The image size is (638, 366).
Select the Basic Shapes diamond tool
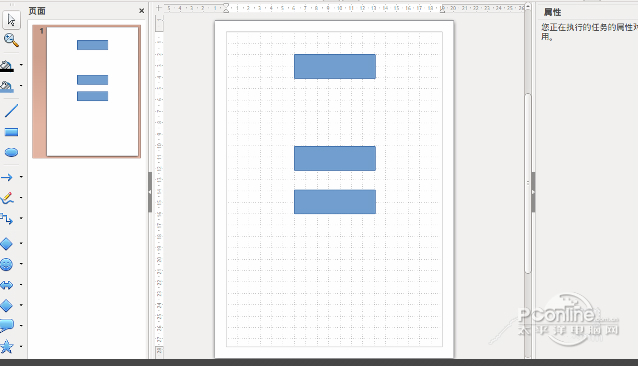tap(7, 244)
